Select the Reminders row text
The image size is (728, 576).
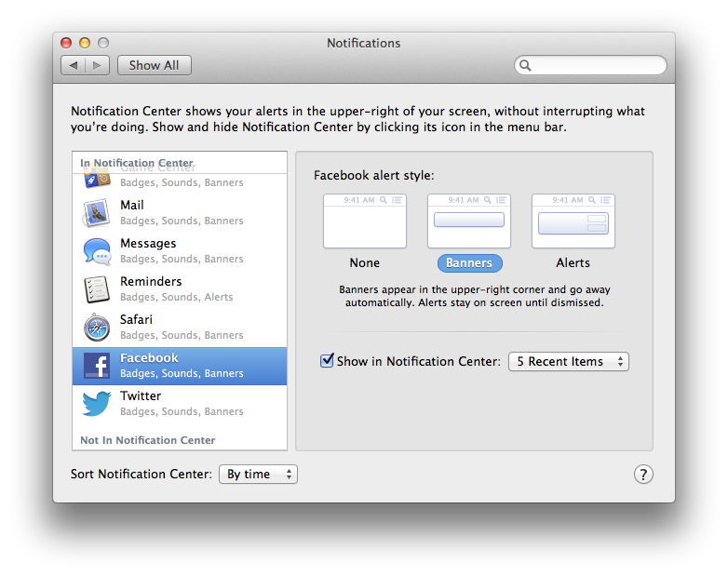tap(151, 282)
